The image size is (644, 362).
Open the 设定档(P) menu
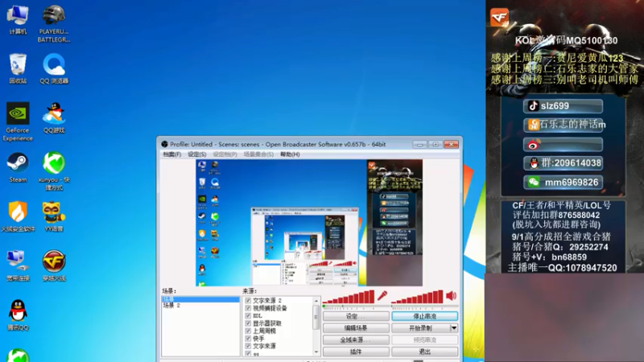point(225,154)
